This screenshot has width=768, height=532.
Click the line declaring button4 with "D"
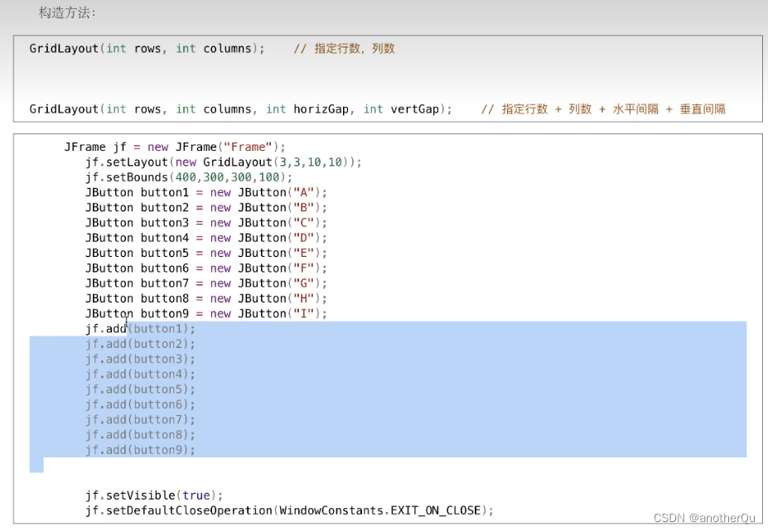[x=206, y=238]
